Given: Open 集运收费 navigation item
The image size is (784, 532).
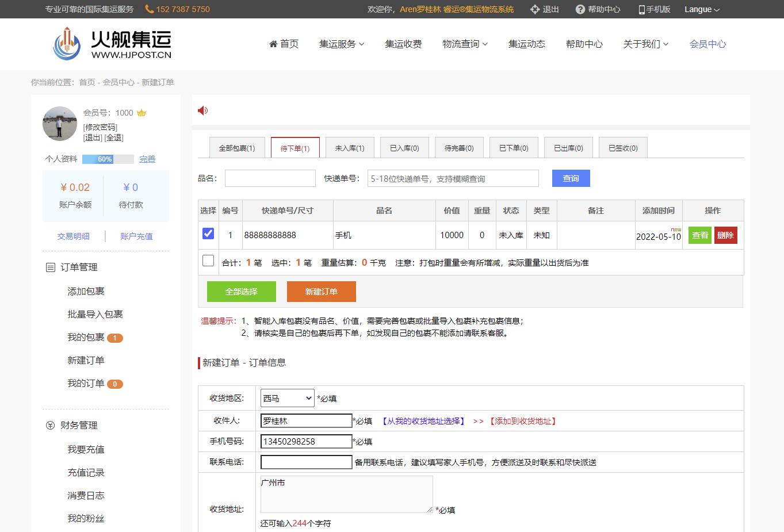Looking at the screenshot, I should [403, 44].
